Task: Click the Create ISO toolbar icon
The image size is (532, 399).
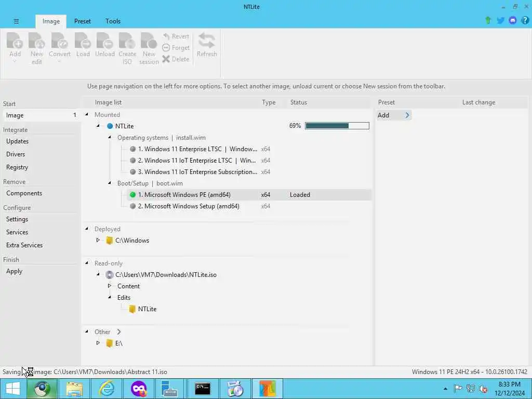Action: (x=127, y=48)
